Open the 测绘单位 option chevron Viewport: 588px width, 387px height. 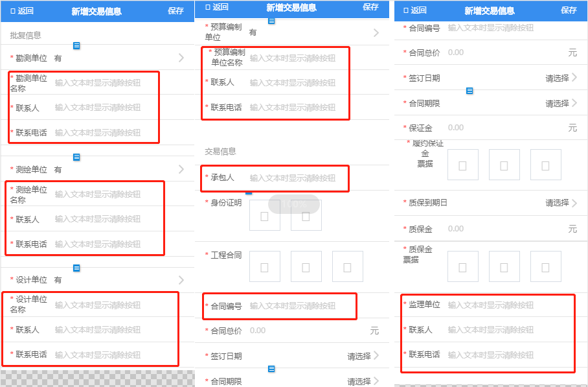[x=181, y=169]
